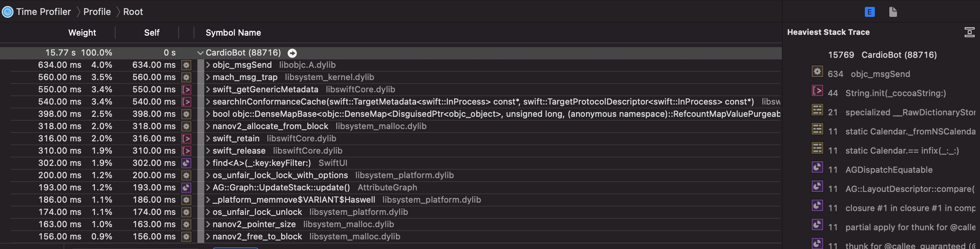
Task: Click the Swift icon beside String.init(_cocoaString:) in stack trace
Action: pyautogui.click(x=817, y=91)
